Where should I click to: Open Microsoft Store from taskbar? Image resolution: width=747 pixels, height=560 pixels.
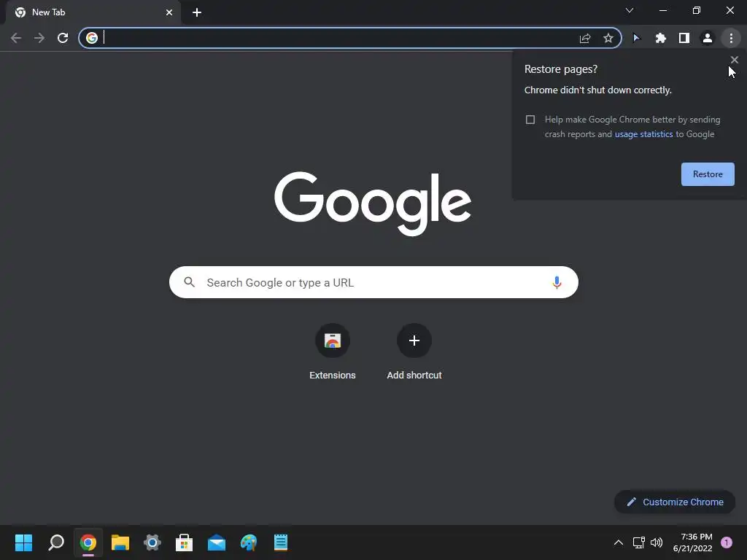pos(185,542)
